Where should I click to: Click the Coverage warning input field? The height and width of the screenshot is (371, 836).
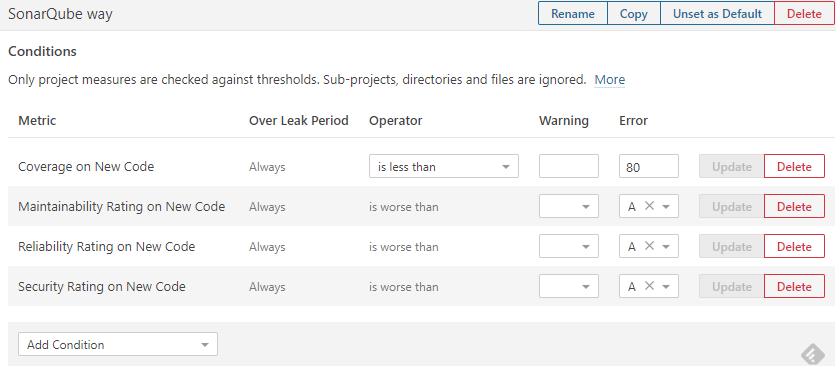568,166
